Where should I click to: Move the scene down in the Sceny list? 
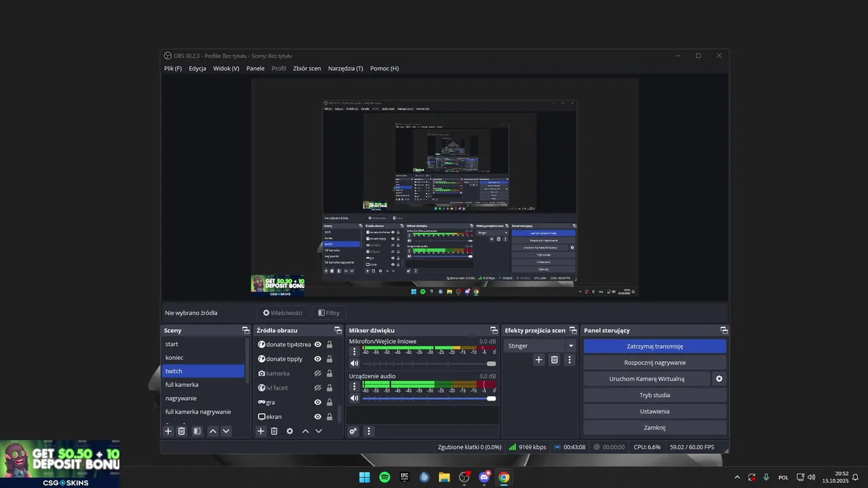coord(226,431)
